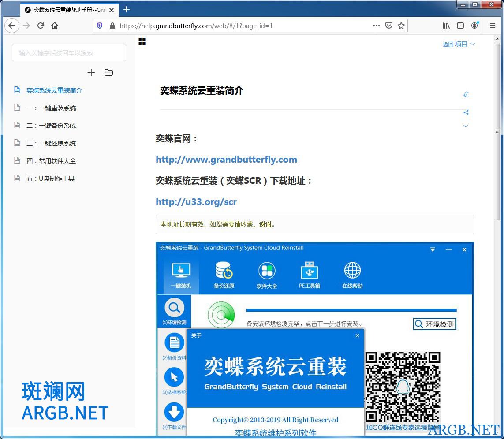Click the PE工具箱 icon in the app image
The height and width of the screenshot is (439, 504).
[310, 275]
